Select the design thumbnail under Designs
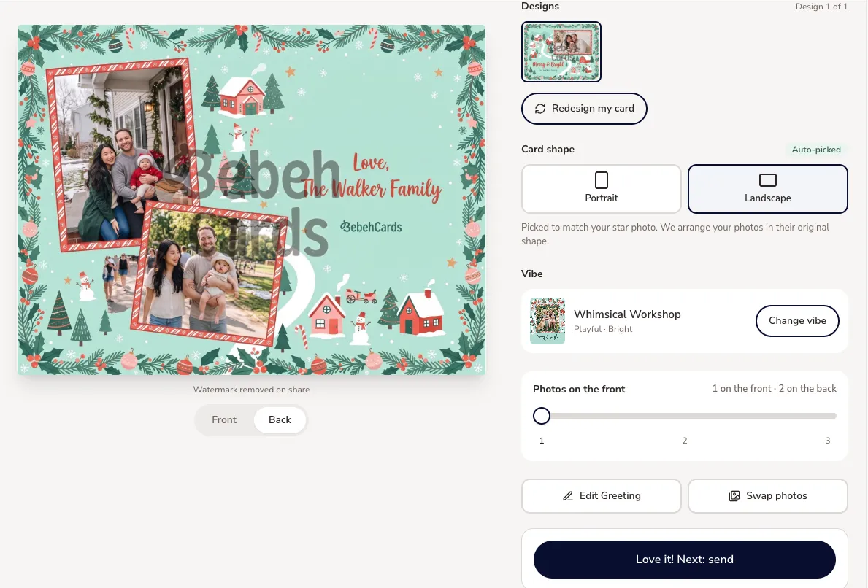 pyautogui.click(x=561, y=52)
